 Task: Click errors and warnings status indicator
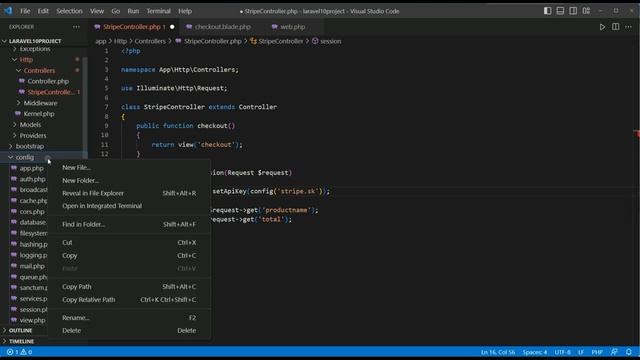19,352
